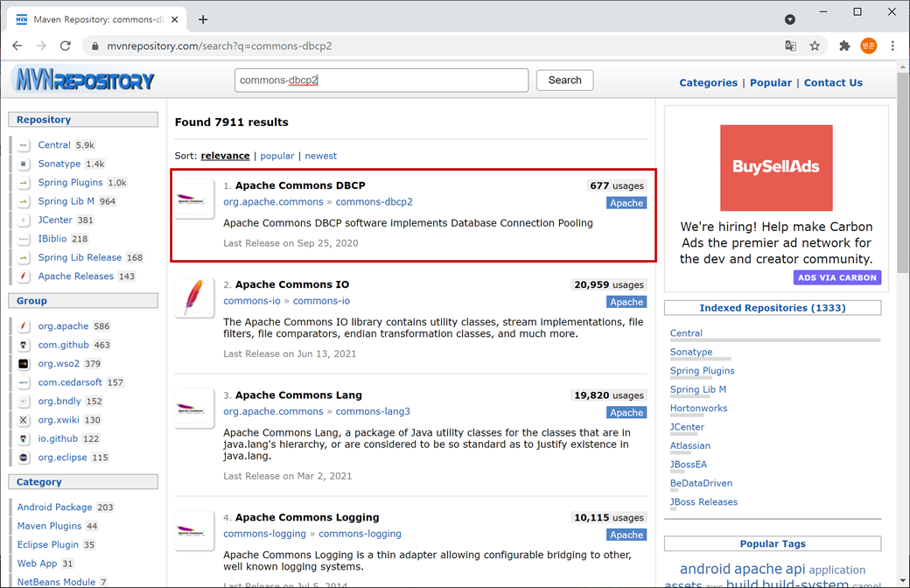Open a new browser tab
Screen dimensions: 910x588
202,20
